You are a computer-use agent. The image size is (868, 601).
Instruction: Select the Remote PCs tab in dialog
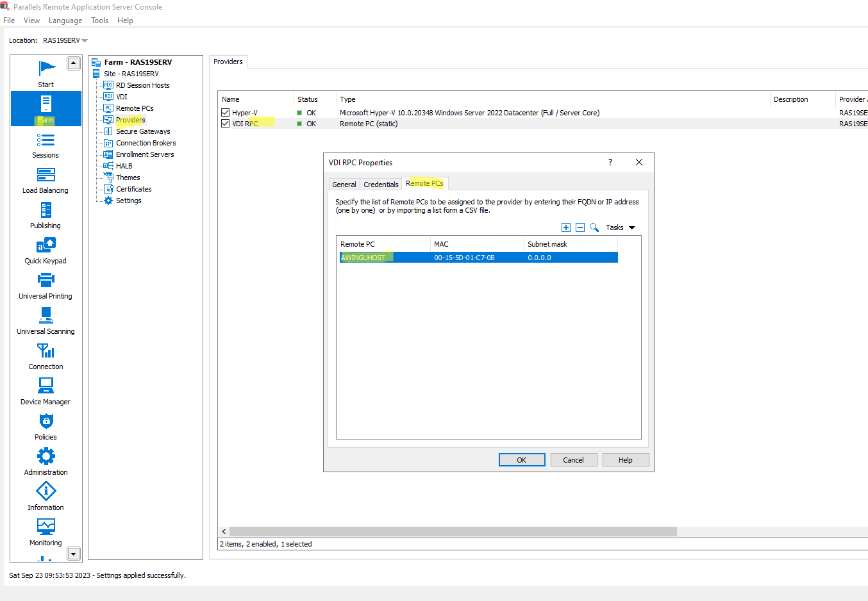tap(424, 183)
